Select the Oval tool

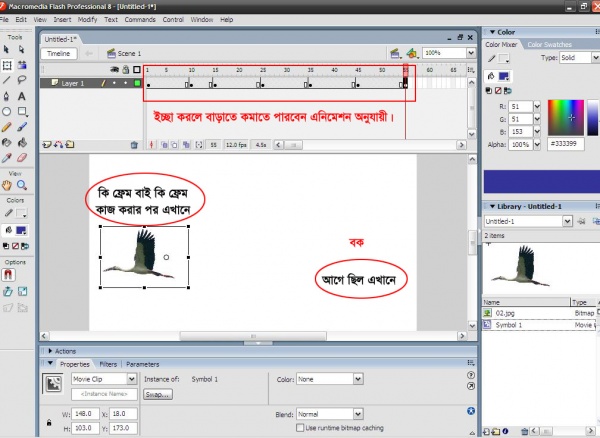7,112
